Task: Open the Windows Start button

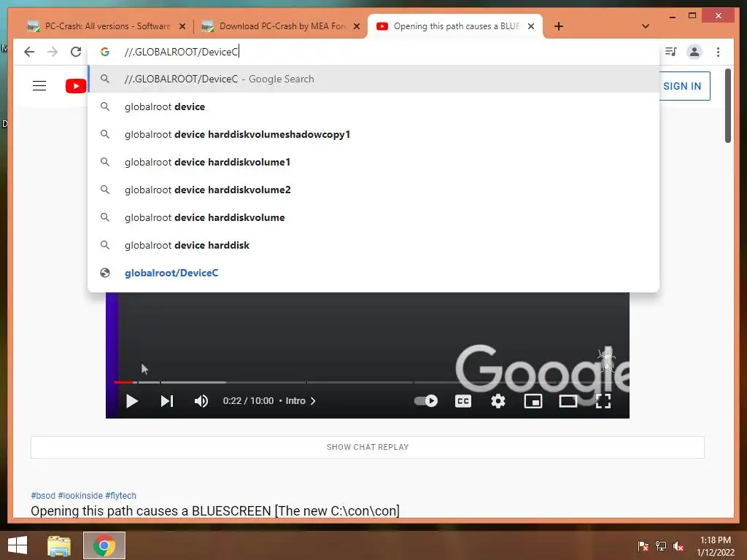Action: point(18,545)
